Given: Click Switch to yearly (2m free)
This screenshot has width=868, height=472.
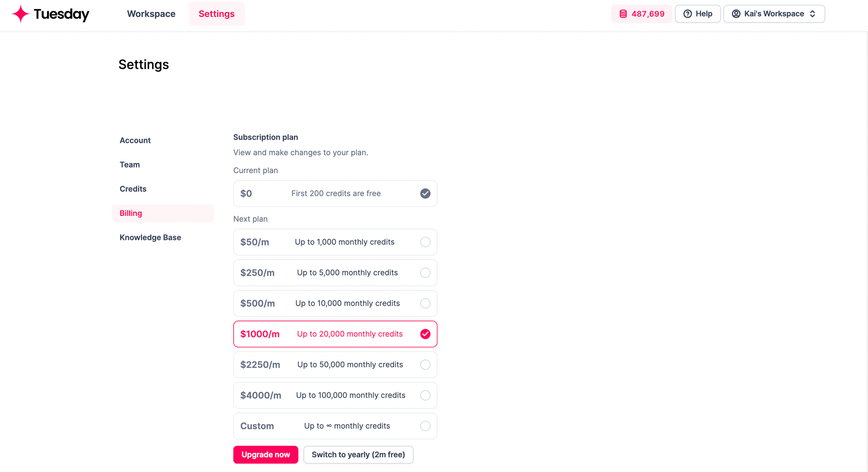Looking at the screenshot, I should pyautogui.click(x=359, y=455).
